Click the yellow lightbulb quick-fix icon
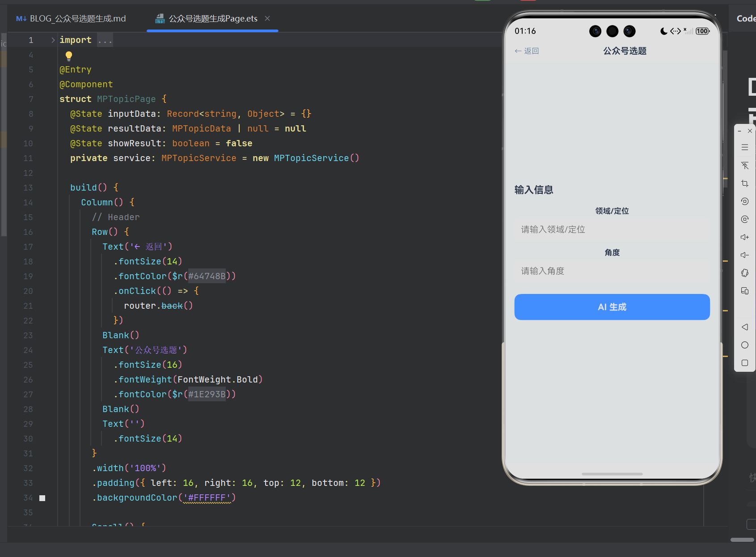This screenshot has width=756, height=557. click(x=69, y=56)
